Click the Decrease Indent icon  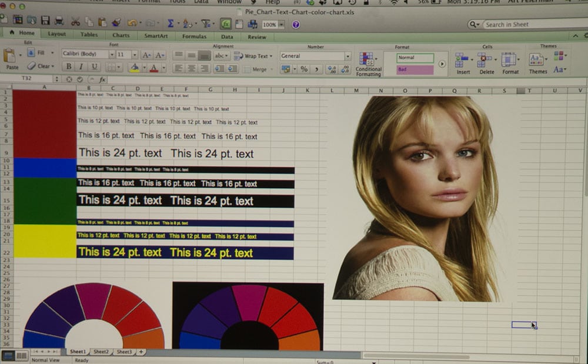coord(219,69)
